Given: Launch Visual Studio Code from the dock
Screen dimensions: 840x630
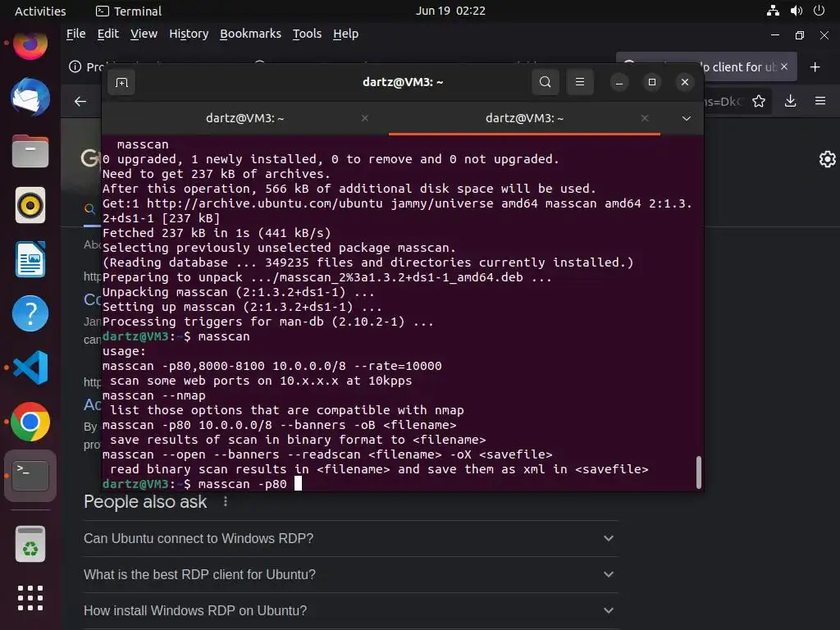Looking at the screenshot, I should pos(30,367).
